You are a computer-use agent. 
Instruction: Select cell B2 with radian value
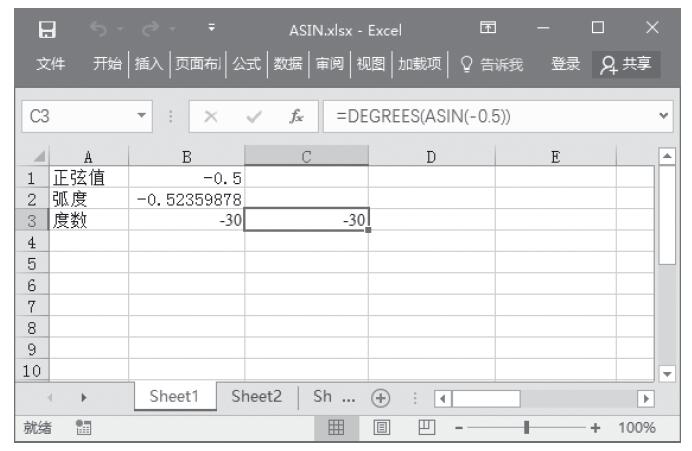186,199
